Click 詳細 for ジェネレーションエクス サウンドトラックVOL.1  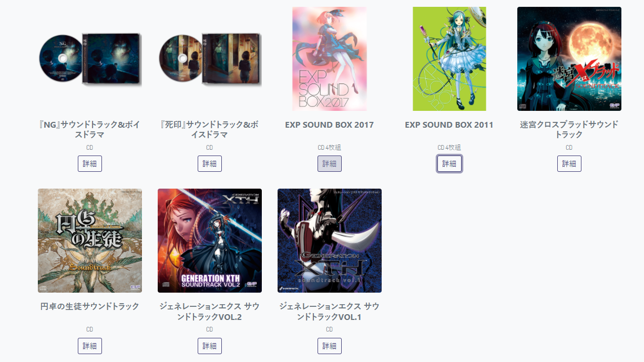pyautogui.click(x=330, y=346)
